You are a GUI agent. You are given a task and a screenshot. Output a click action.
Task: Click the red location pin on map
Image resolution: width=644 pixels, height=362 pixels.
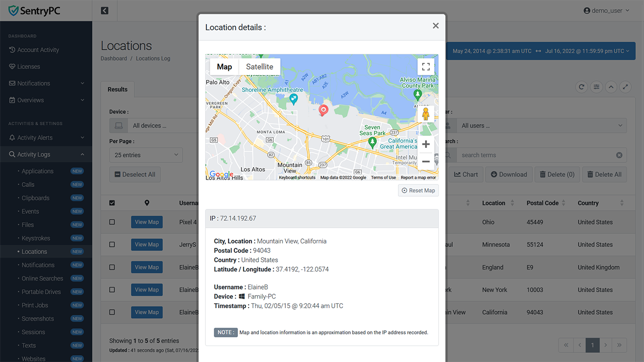(324, 110)
